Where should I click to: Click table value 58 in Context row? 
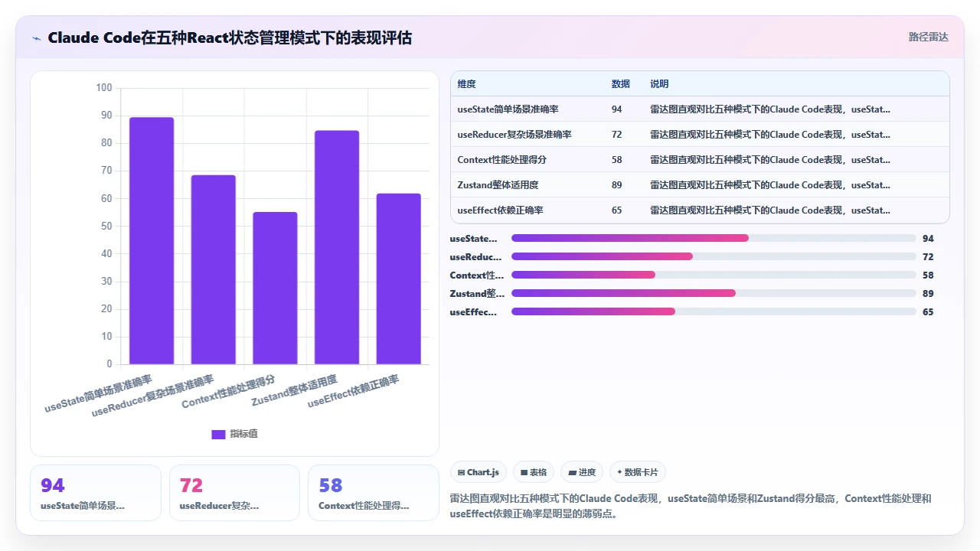[617, 160]
